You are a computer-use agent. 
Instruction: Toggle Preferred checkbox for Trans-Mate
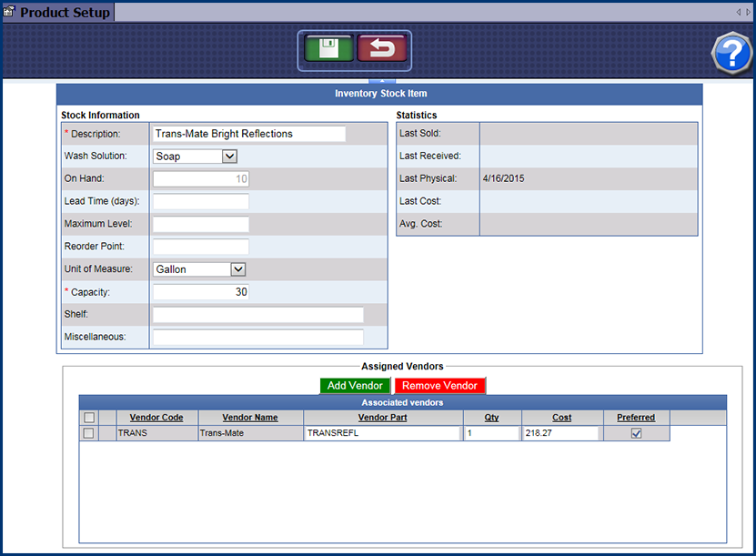(x=636, y=434)
